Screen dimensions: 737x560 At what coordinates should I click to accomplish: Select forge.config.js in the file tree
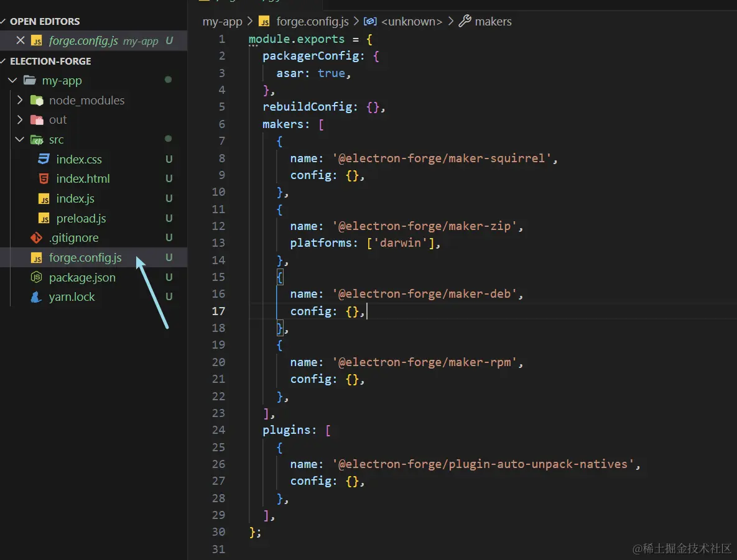85,258
